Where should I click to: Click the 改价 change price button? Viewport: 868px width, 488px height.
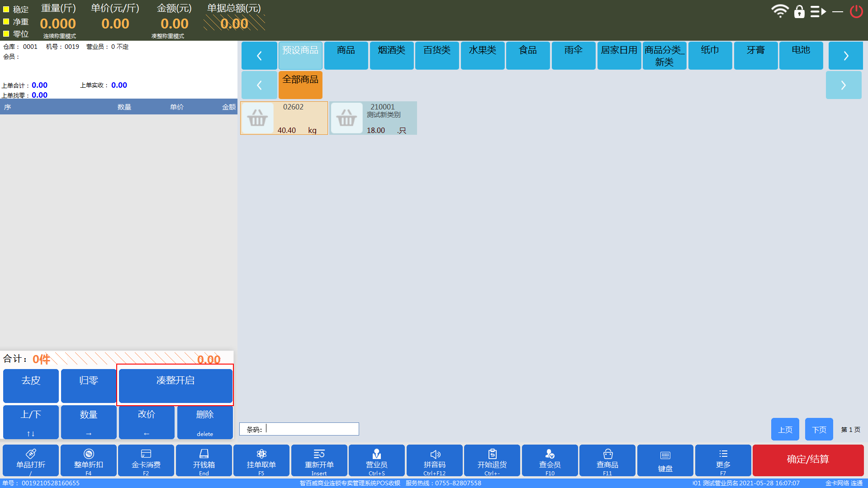click(x=147, y=422)
